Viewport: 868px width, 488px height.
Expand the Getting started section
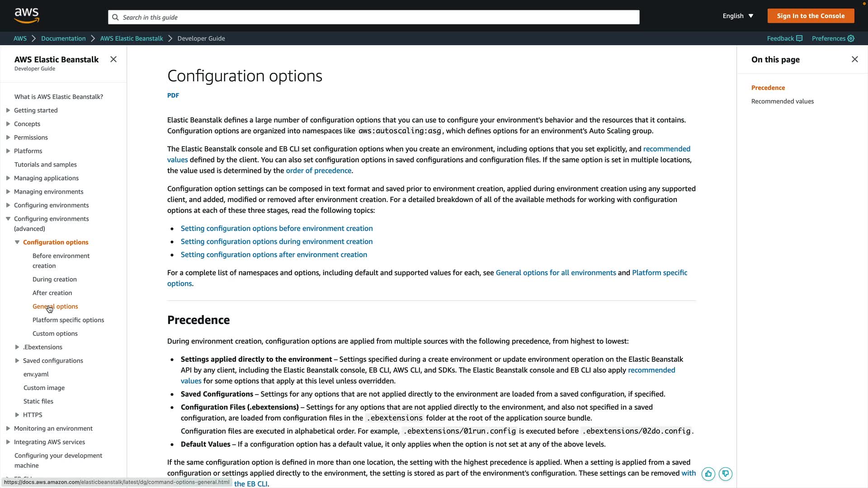pos(8,110)
